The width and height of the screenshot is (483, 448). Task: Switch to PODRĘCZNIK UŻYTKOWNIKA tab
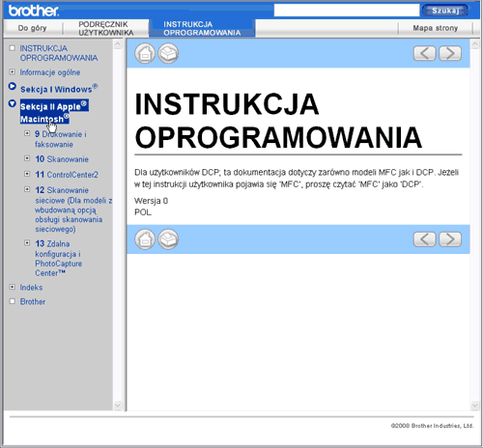(x=106, y=28)
